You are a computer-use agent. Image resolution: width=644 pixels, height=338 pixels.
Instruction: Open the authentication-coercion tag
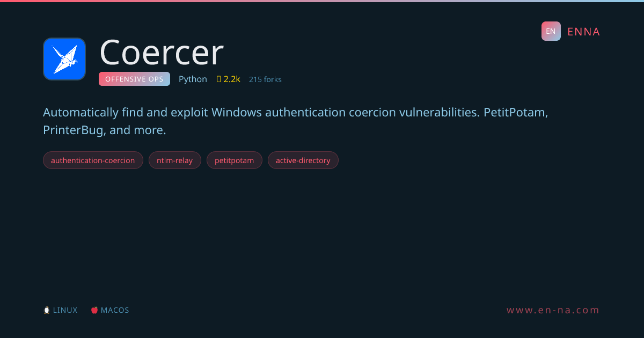(x=93, y=160)
